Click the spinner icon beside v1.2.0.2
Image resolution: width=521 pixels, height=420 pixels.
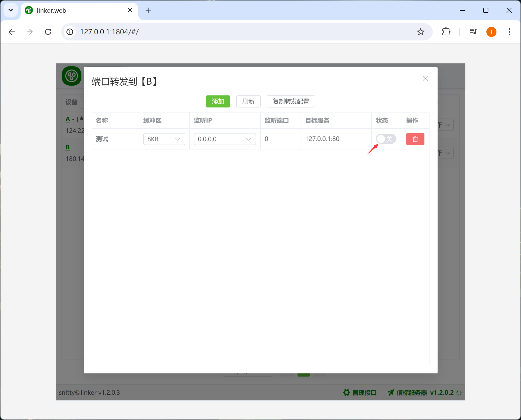pyautogui.click(x=459, y=393)
